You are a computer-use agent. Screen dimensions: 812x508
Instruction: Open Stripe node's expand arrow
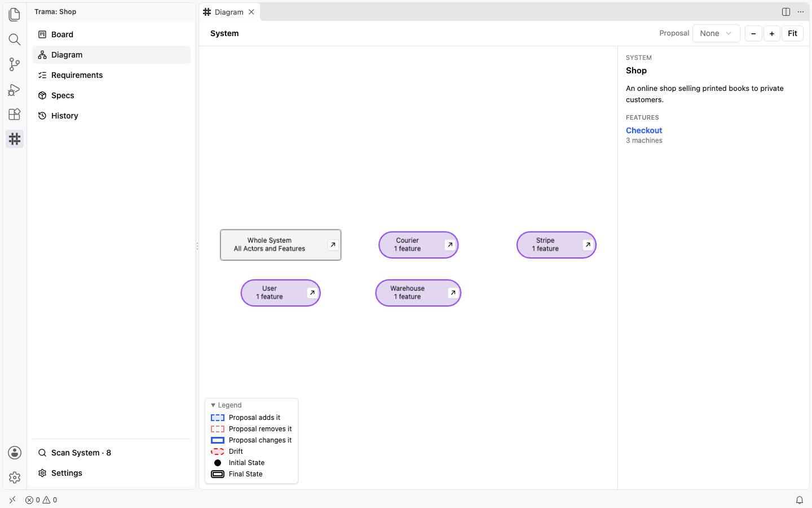[588, 245]
